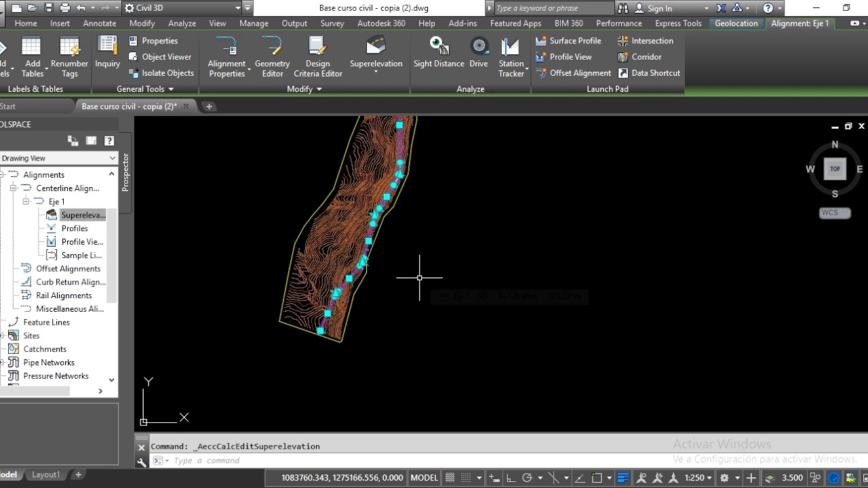Collapse the Centerline Alignments tree node
The width and height of the screenshot is (868, 488).
13,188
